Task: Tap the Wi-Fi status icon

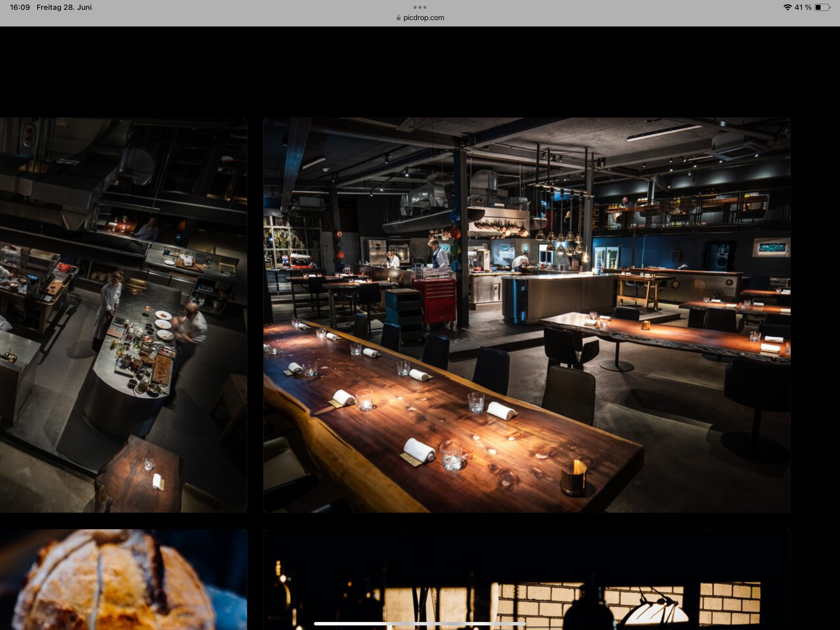Action: (x=788, y=7)
